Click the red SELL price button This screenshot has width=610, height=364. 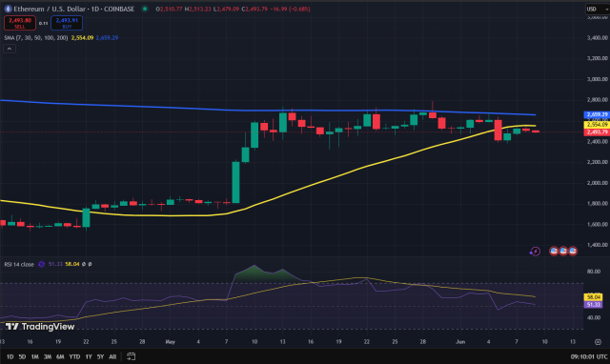pos(20,23)
